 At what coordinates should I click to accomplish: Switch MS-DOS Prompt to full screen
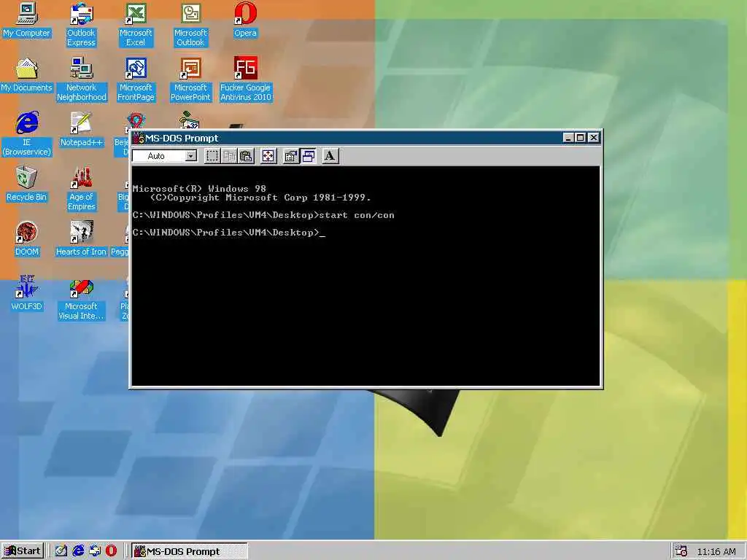pos(268,156)
